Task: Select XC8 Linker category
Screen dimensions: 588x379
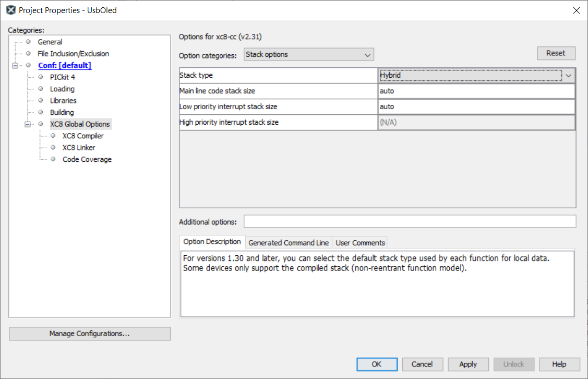Action: [x=79, y=148]
